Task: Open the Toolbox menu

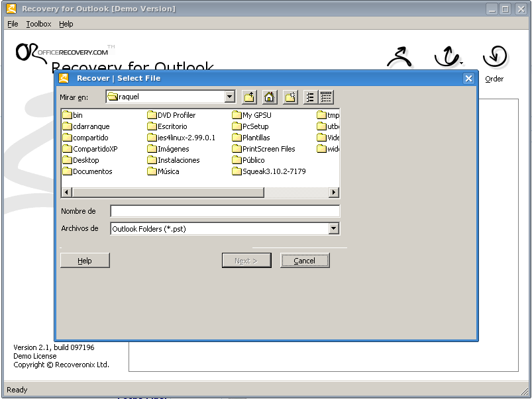Action: (x=38, y=24)
